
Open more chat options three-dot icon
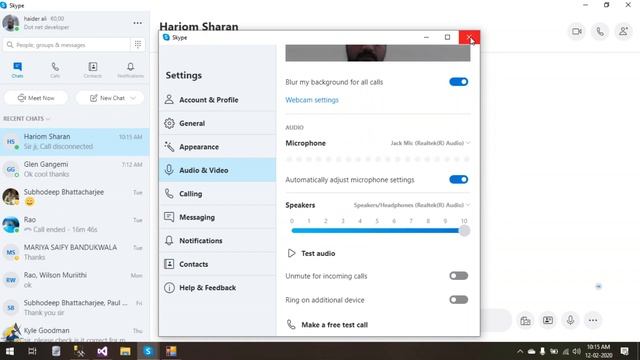593,320
